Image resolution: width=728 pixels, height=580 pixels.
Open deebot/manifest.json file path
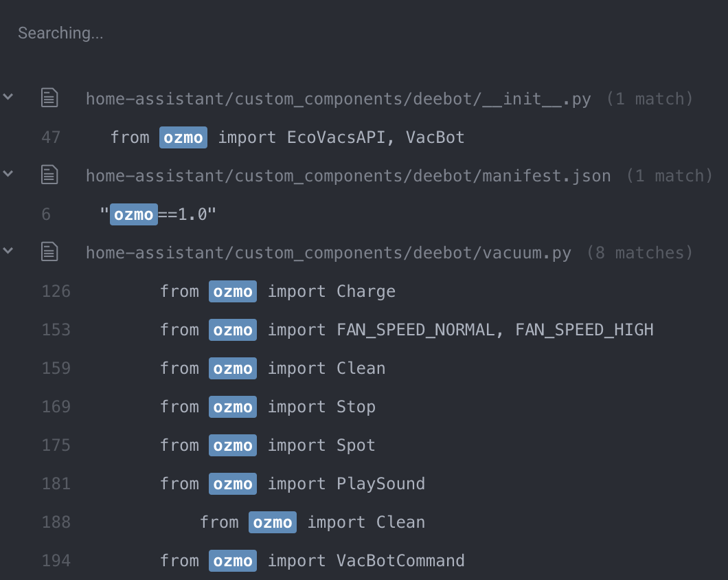tap(348, 176)
